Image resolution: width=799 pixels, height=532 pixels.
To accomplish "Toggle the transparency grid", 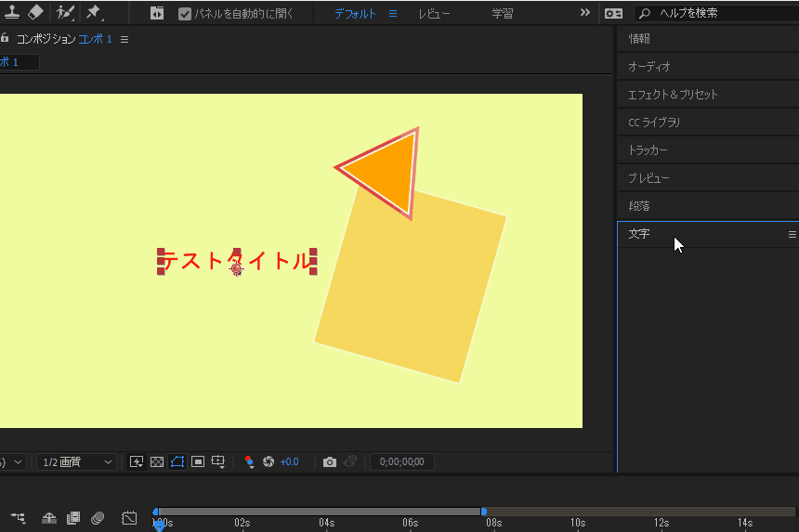I will [157, 461].
